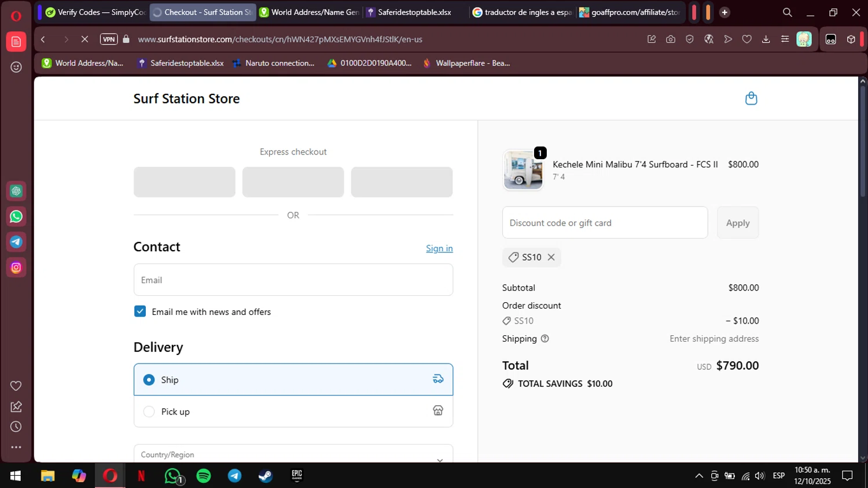Open the profile avatar icon
Screen dimensions: 868x488
[x=804, y=39]
